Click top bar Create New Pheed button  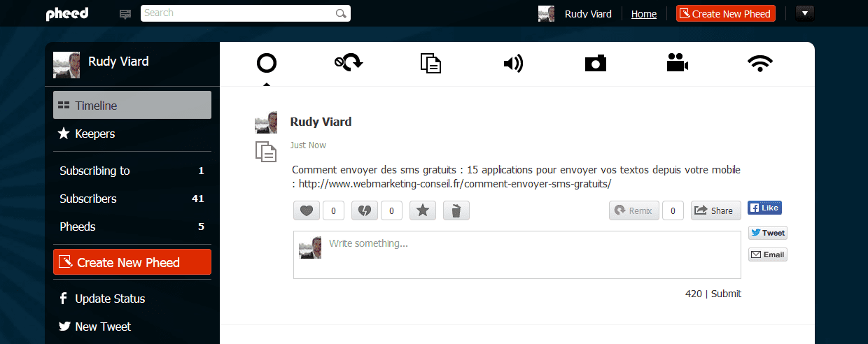[x=726, y=13]
